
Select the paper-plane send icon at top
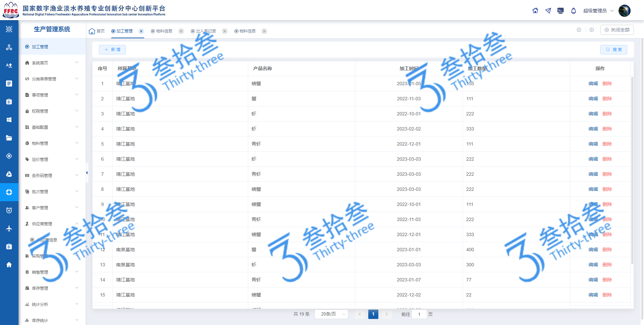(548, 10)
